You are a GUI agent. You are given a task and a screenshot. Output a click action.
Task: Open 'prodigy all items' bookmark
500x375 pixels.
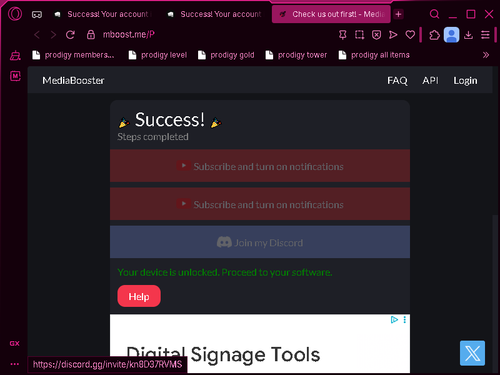point(374,55)
